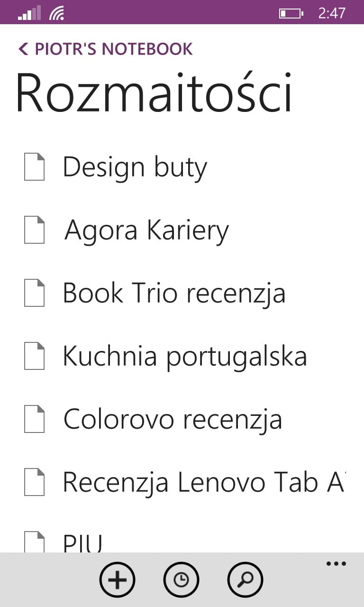Viewport: 364px width, 607px height.
Task: Select the Kuchnia portugalska page
Action: coord(185,356)
